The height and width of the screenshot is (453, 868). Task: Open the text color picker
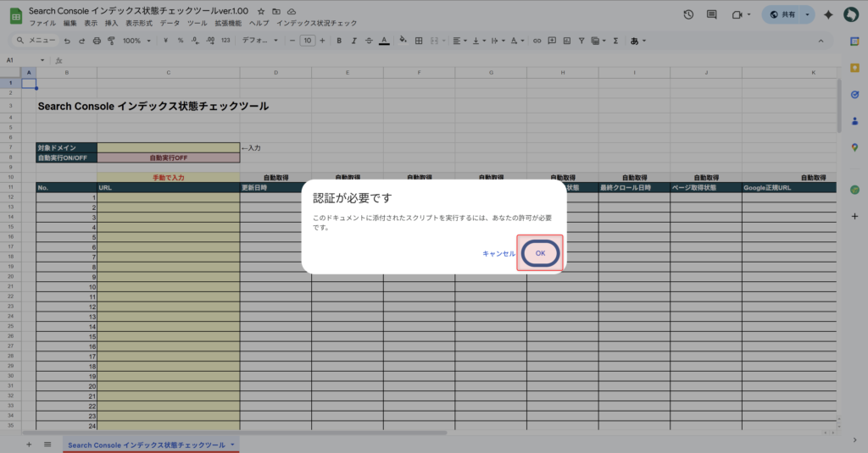coord(383,40)
